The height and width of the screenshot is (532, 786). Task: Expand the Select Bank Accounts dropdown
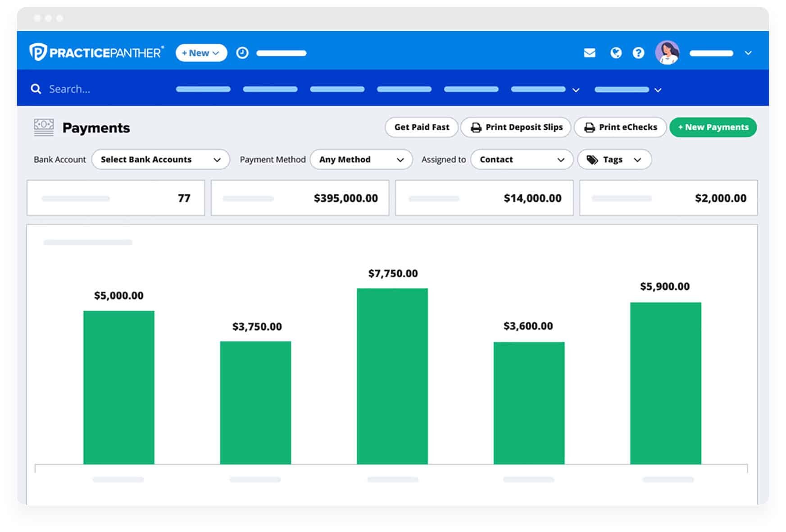click(160, 159)
